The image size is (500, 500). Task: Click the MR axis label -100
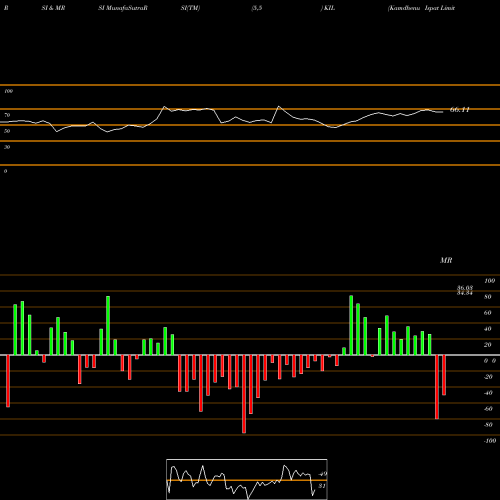coord(490,441)
